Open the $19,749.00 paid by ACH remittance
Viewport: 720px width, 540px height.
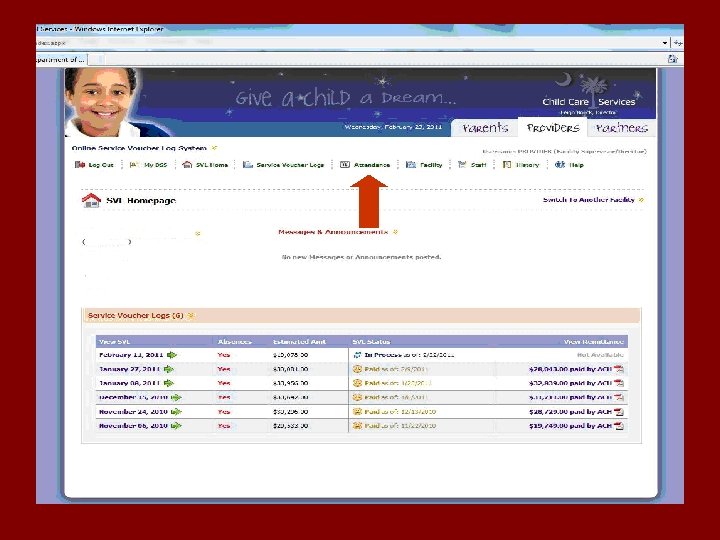click(x=570, y=426)
